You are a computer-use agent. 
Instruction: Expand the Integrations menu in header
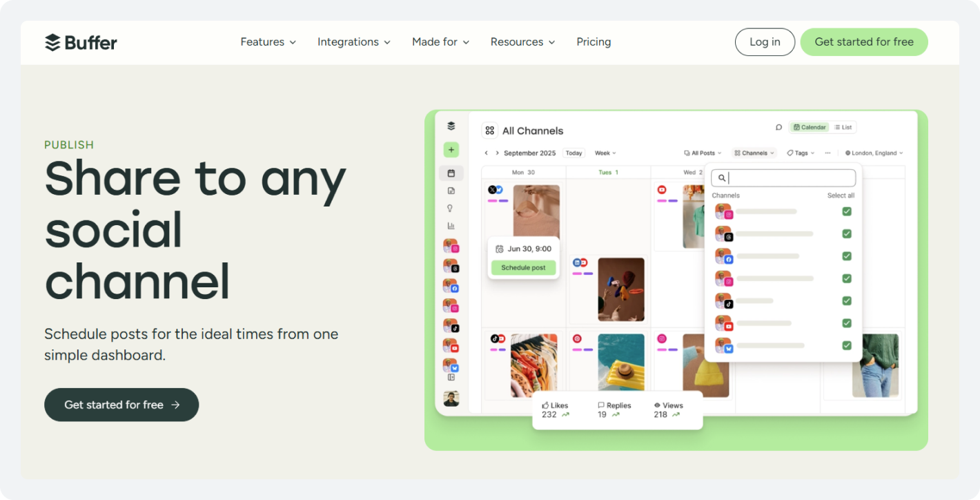coord(354,42)
